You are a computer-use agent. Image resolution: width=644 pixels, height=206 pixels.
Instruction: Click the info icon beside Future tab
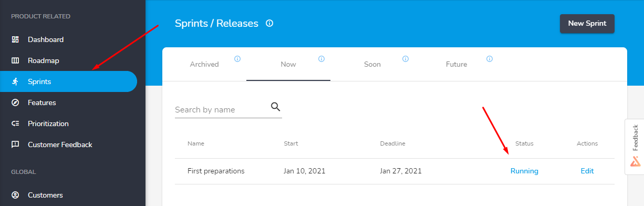(x=490, y=59)
